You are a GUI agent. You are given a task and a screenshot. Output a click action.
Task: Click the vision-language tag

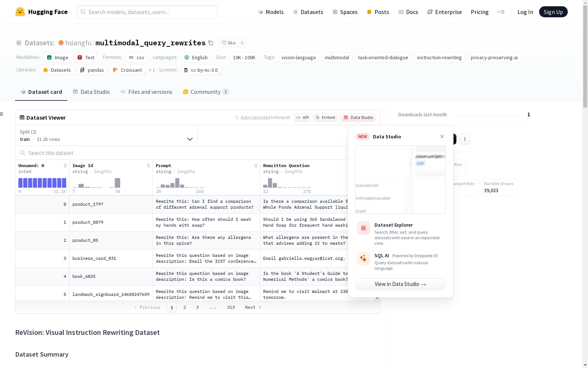point(298,57)
